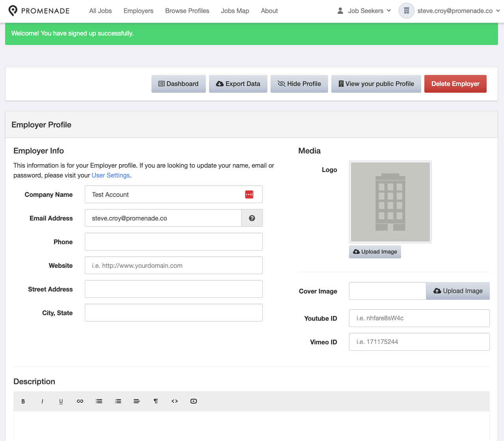Image resolution: width=504 pixels, height=441 pixels.
Task: Click the Promenade logo icon
Action: 13,11
